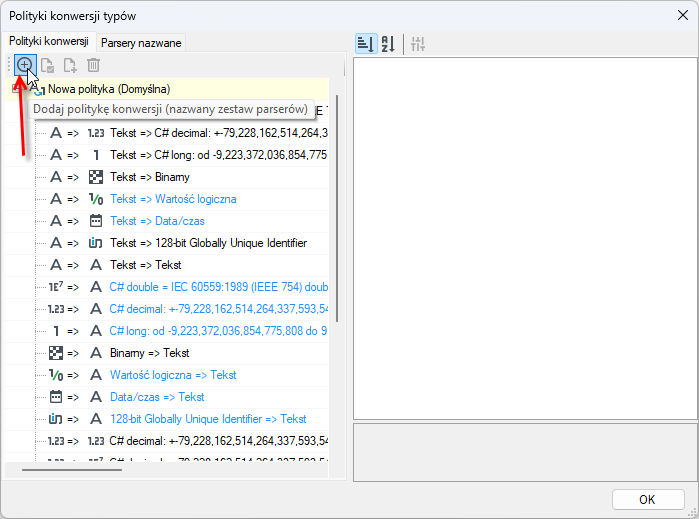
Task: Click GUID icon in Tekst => 128-bit row
Action: (96, 243)
